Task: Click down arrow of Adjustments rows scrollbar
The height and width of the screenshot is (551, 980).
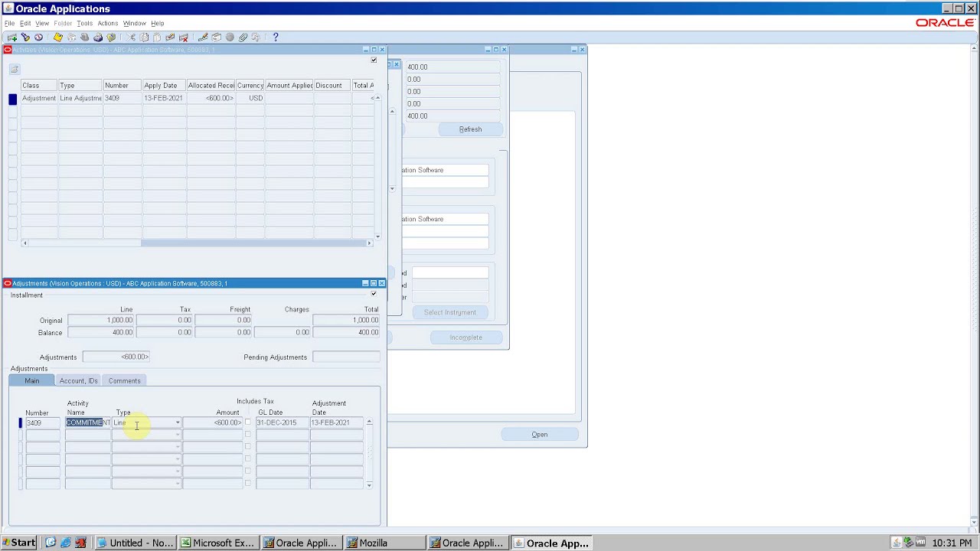Action: click(369, 485)
